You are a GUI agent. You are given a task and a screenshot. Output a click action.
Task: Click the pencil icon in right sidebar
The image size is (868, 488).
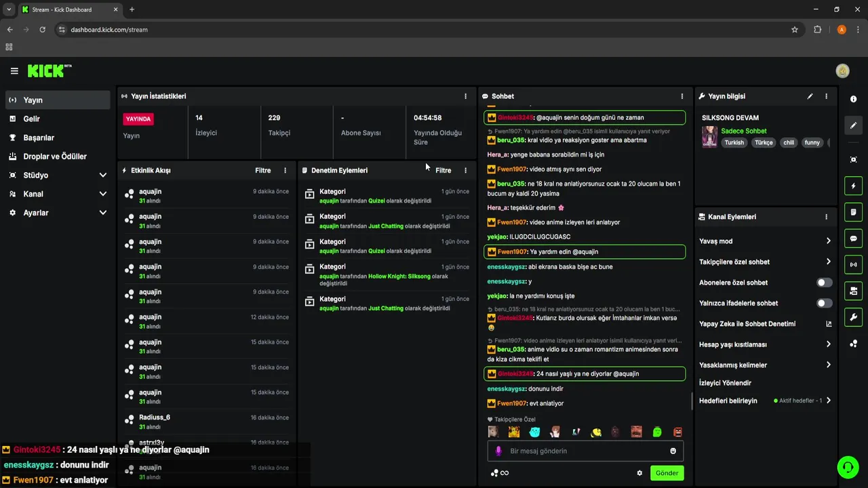pyautogui.click(x=853, y=125)
